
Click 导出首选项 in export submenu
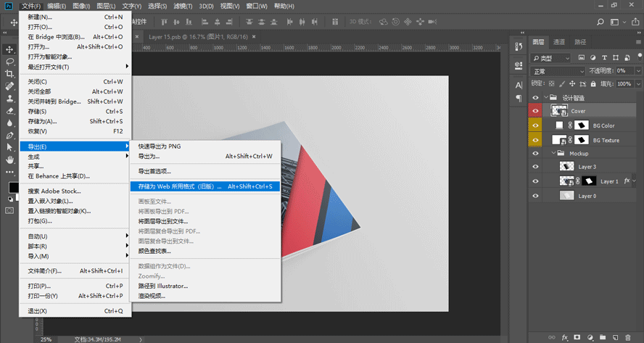[154, 171]
